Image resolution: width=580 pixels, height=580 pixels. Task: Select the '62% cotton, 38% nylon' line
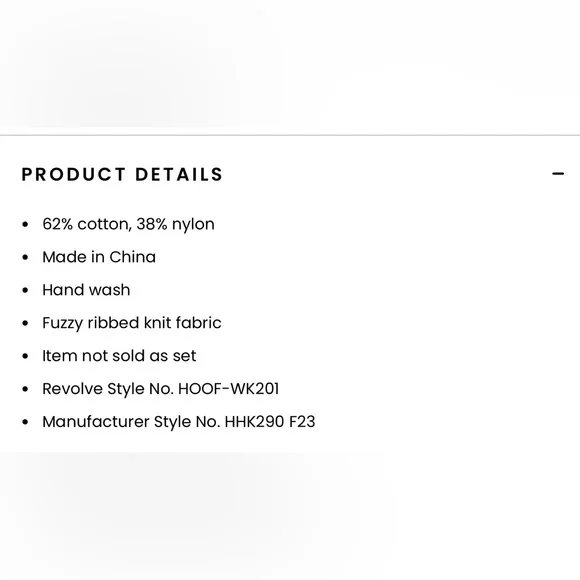point(128,224)
